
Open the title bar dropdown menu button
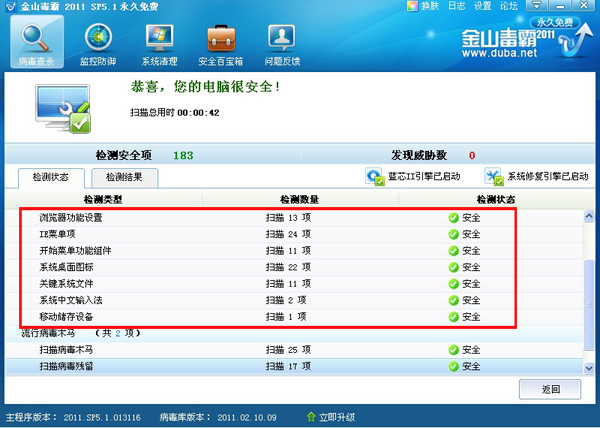[x=537, y=5]
